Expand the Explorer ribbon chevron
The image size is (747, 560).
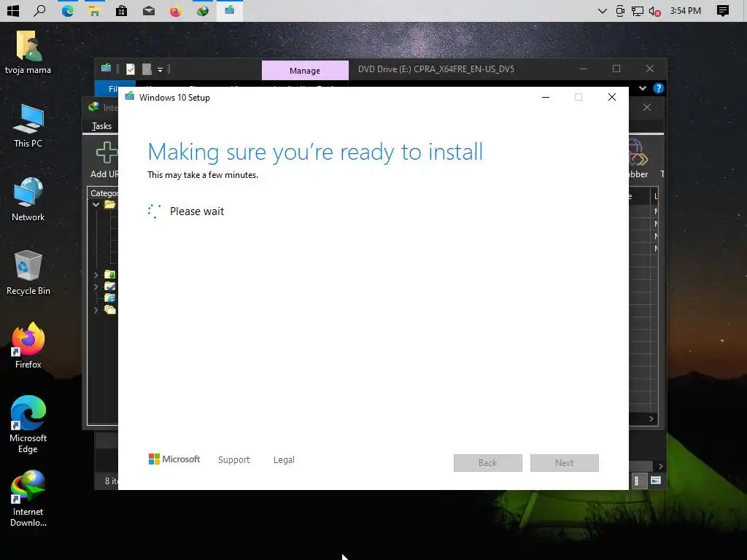point(642,88)
